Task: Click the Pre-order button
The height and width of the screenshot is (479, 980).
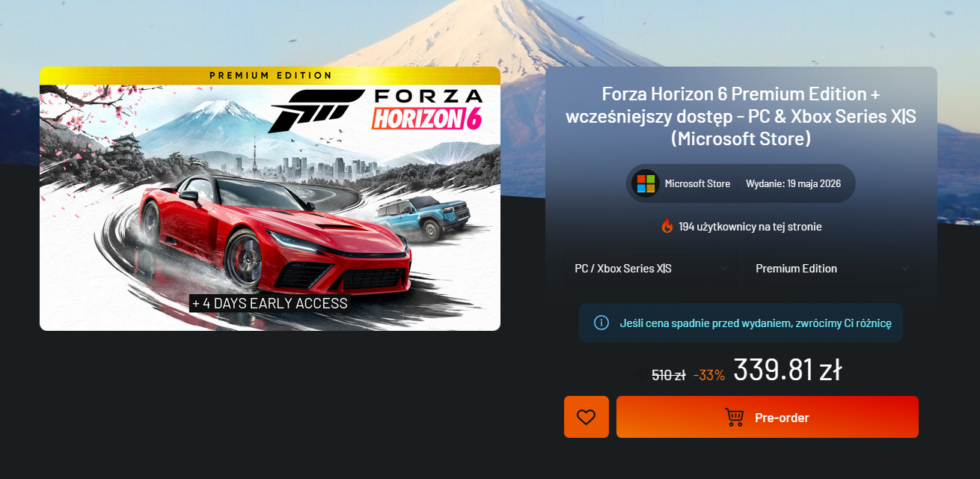Action: (x=768, y=417)
